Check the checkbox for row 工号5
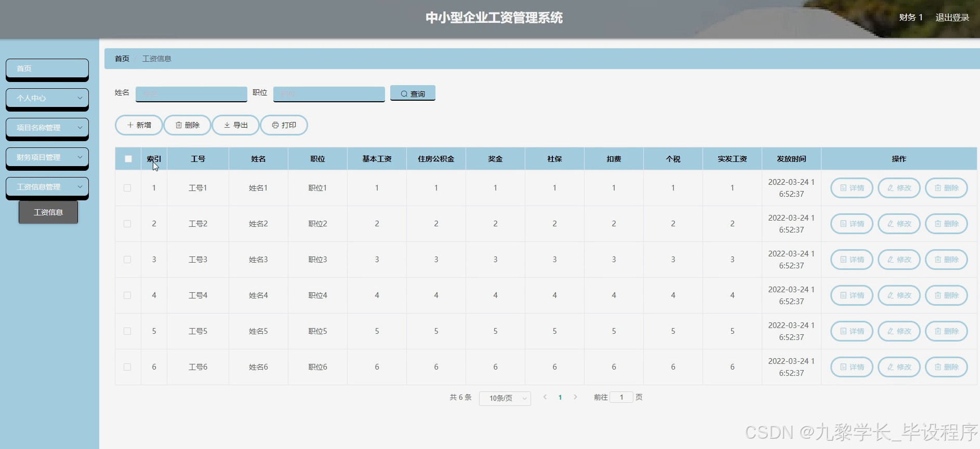 (127, 331)
